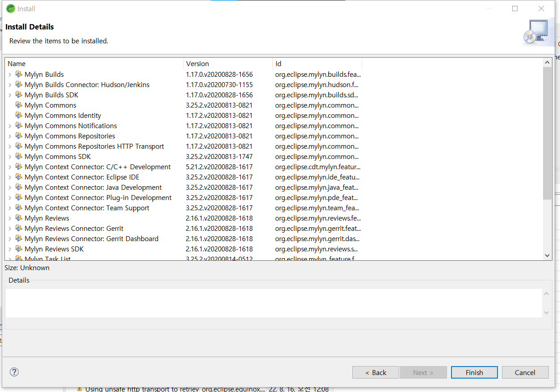Click the icon for Mylyn Reviews Connector: Gerrit
The height and width of the screenshot is (392, 560).
[x=19, y=228]
